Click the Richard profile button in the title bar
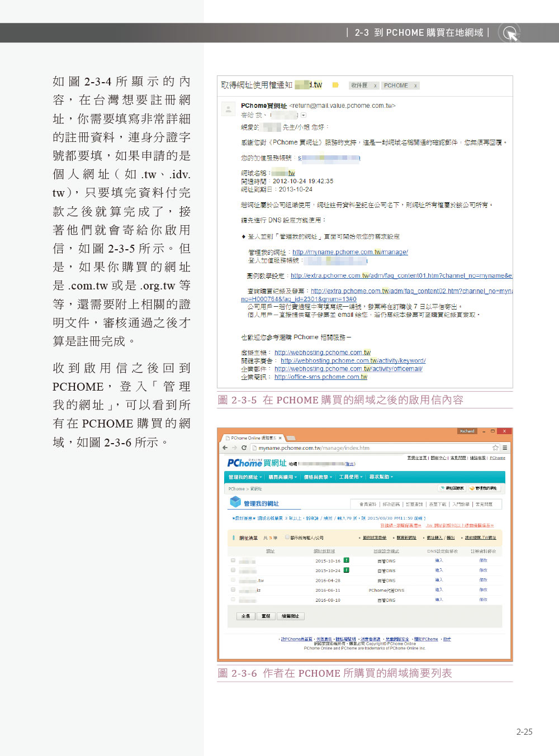 pyautogui.click(x=467, y=431)
